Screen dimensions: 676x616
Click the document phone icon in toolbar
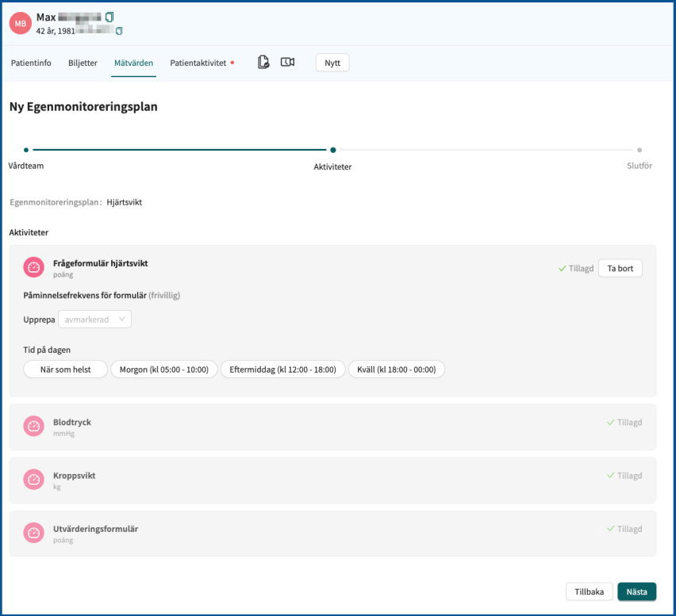[263, 63]
